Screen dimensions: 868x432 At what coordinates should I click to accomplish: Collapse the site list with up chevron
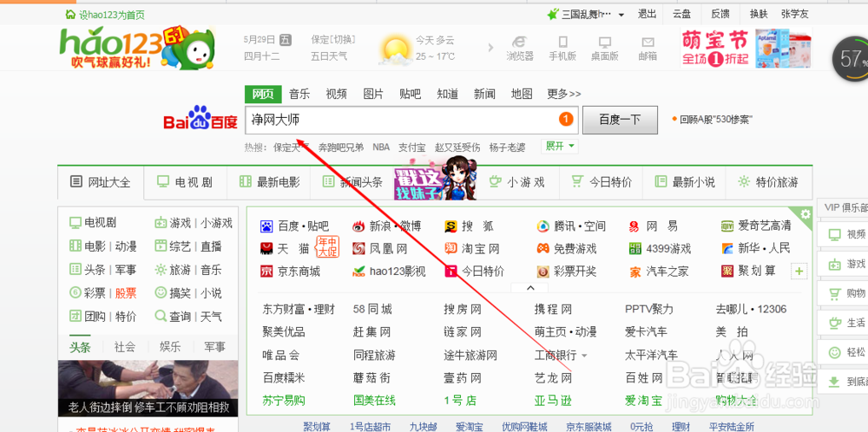tap(529, 288)
